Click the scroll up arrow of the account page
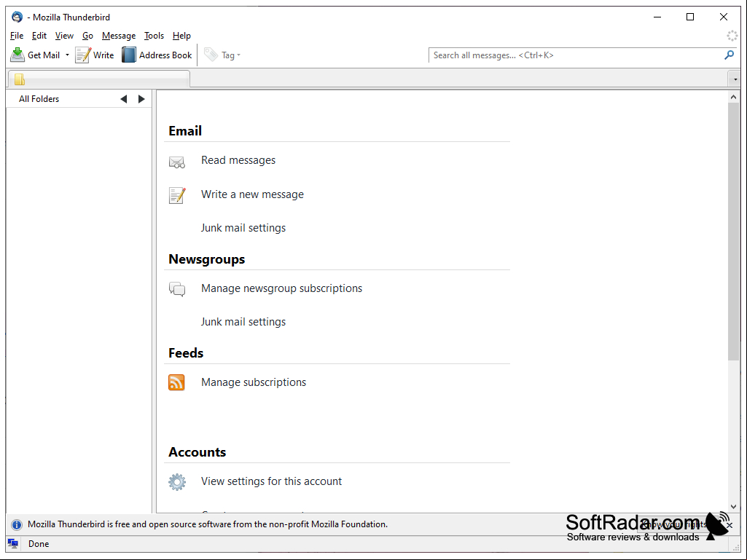 pos(734,97)
